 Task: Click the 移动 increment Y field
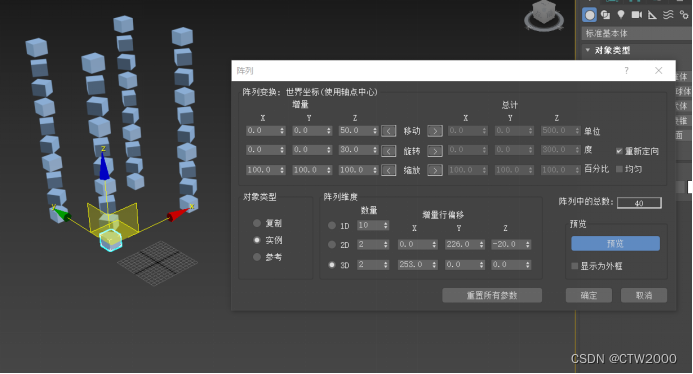pos(308,131)
